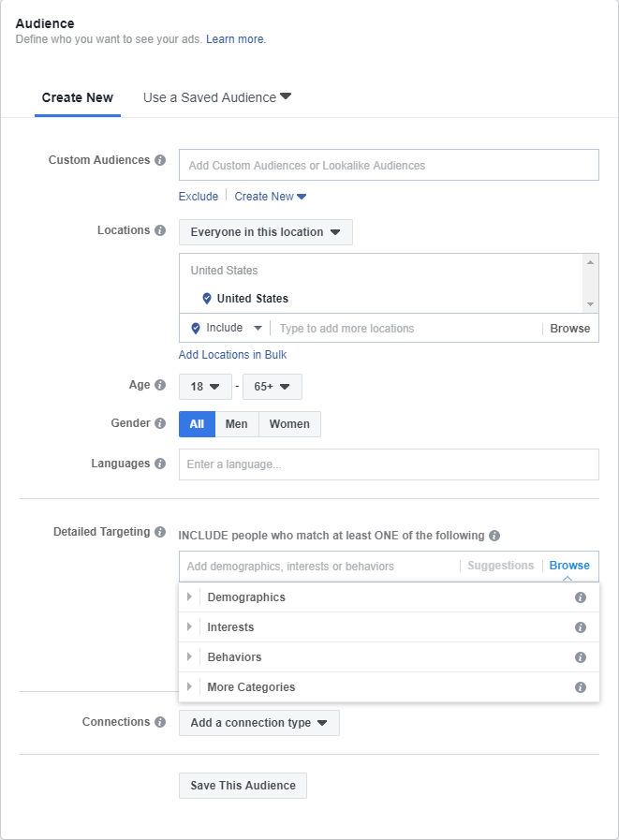Open Add a connection type dropdown
This screenshot has height=840, width=619.
pos(258,723)
